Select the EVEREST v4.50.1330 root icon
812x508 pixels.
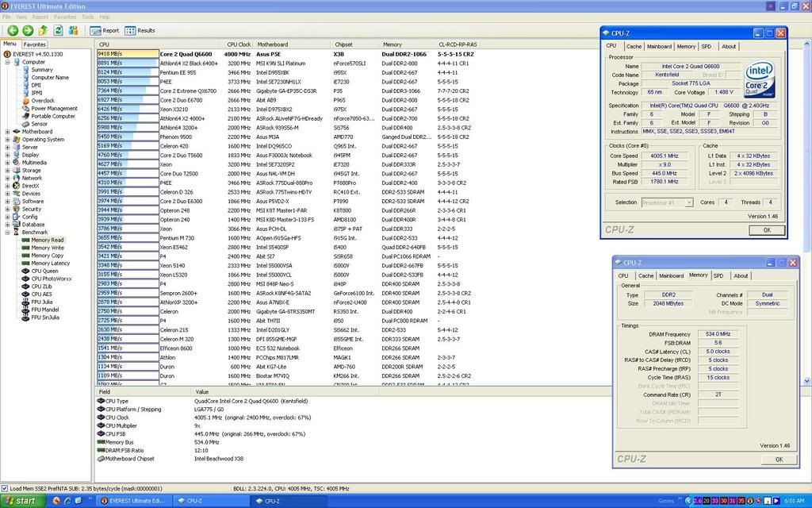7,54
